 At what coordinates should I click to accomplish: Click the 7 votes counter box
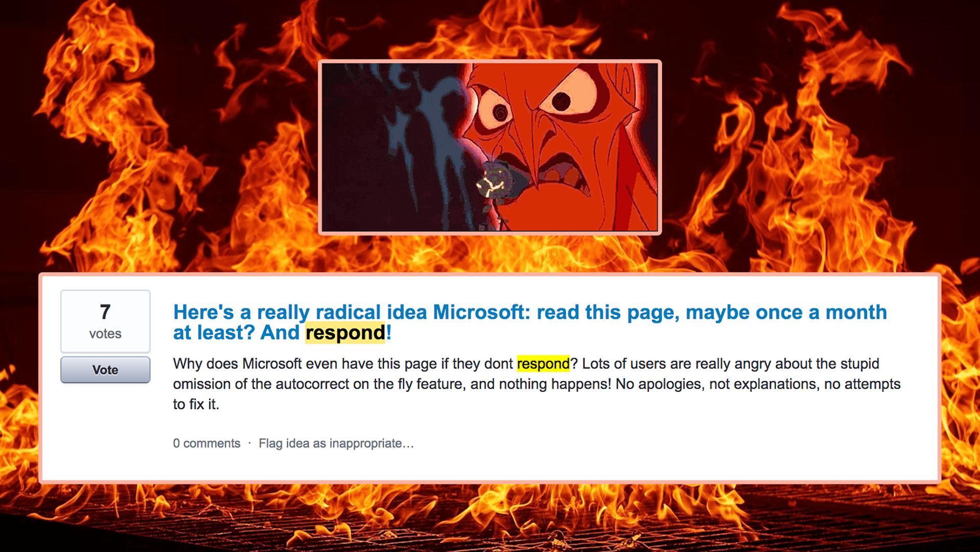(x=105, y=321)
